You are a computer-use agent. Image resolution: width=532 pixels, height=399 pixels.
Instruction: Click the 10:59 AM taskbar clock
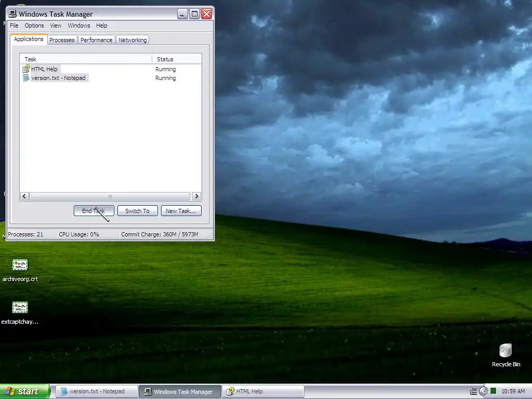click(x=513, y=392)
